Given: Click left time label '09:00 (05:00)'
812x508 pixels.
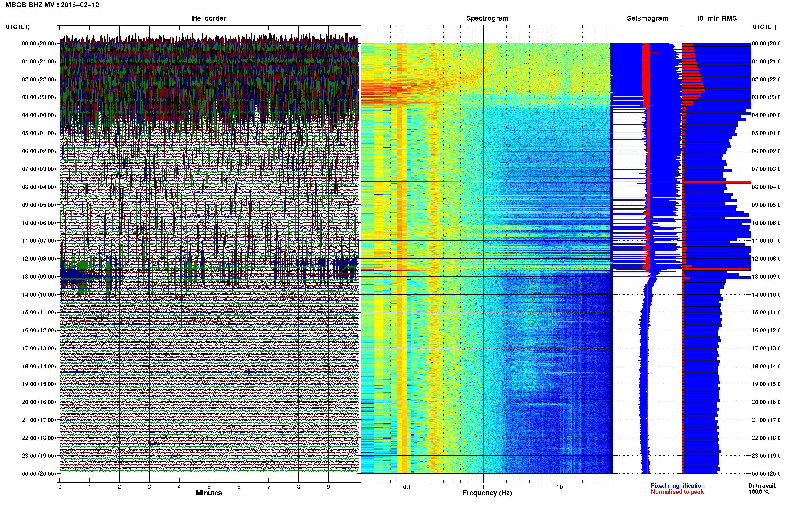Looking at the screenshot, I should pos(39,205).
